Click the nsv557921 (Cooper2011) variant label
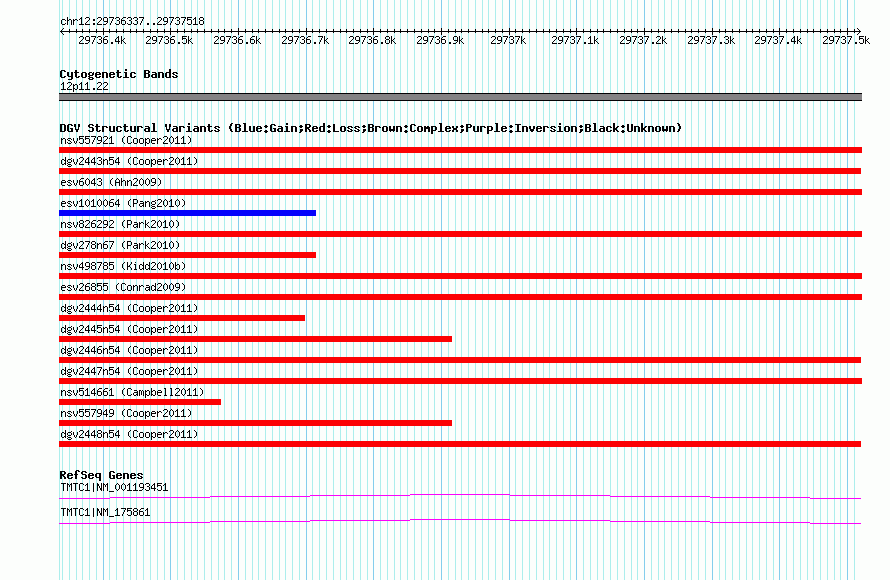This screenshot has width=890, height=580. point(126,140)
